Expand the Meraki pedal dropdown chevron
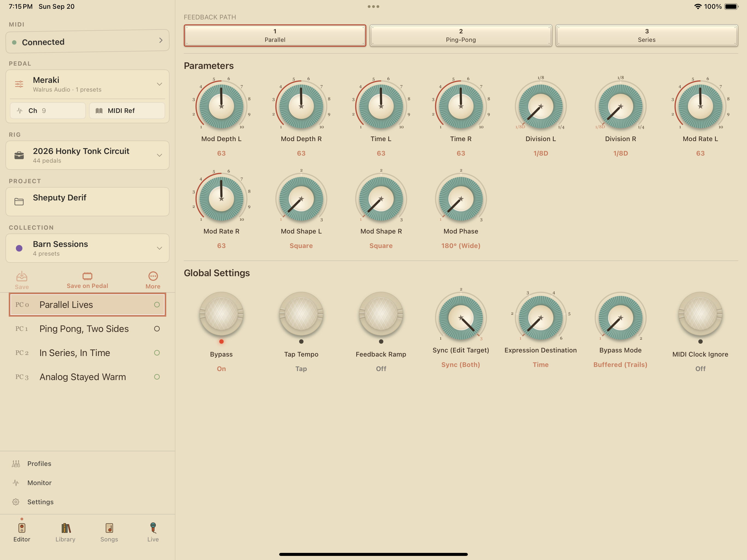This screenshot has width=747, height=560. tap(159, 84)
